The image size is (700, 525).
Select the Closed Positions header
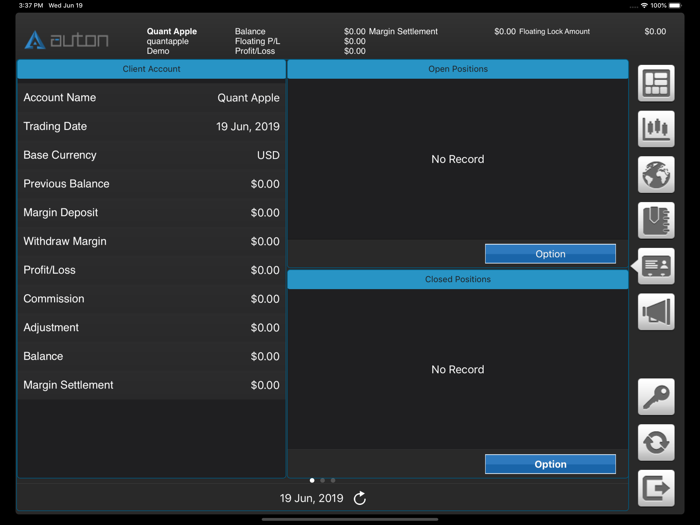(x=457, y=279)
